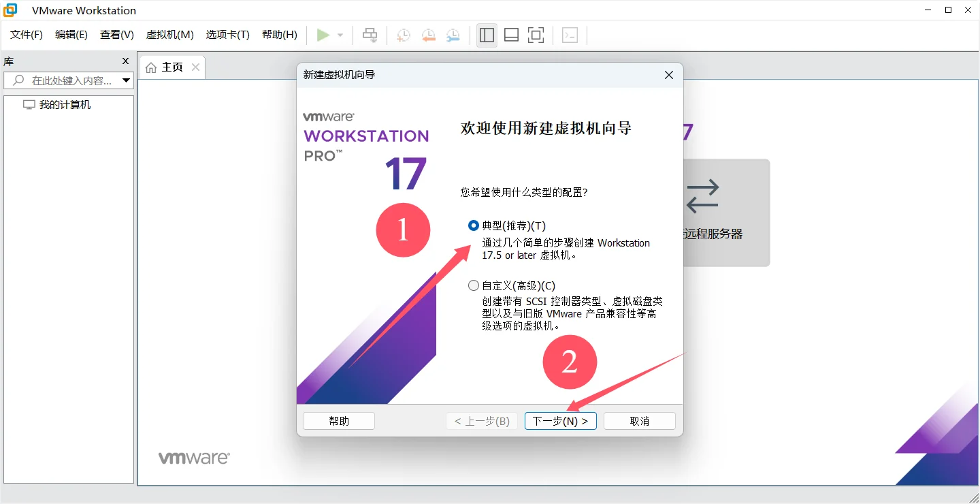Click the 帮助 button in wizard
980x504 pixels.
point(339,421)
